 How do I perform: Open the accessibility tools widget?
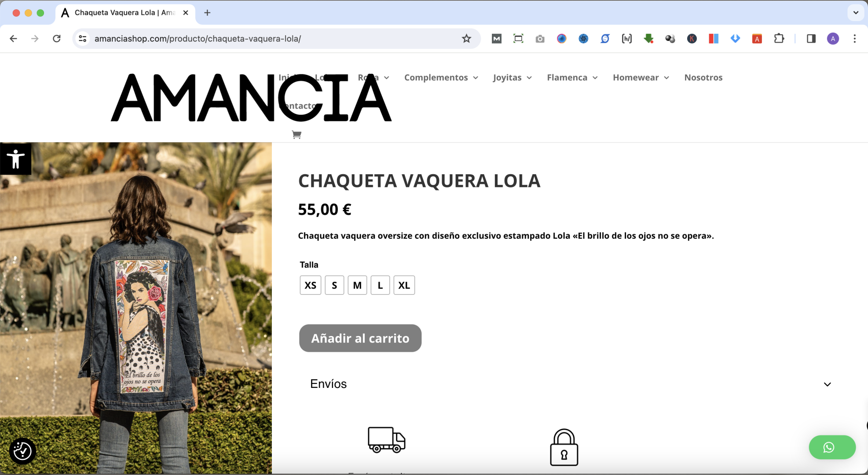(15, 159)
